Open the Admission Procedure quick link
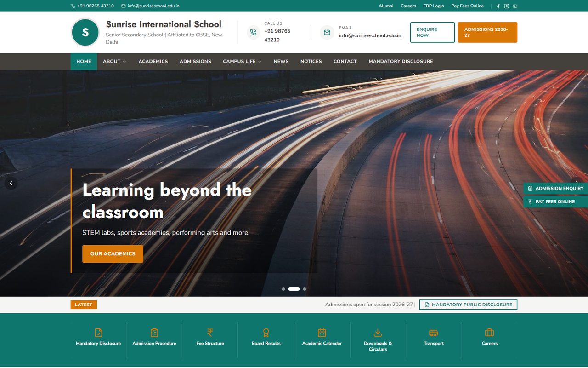The image size is (588, 368). [154, 339]
